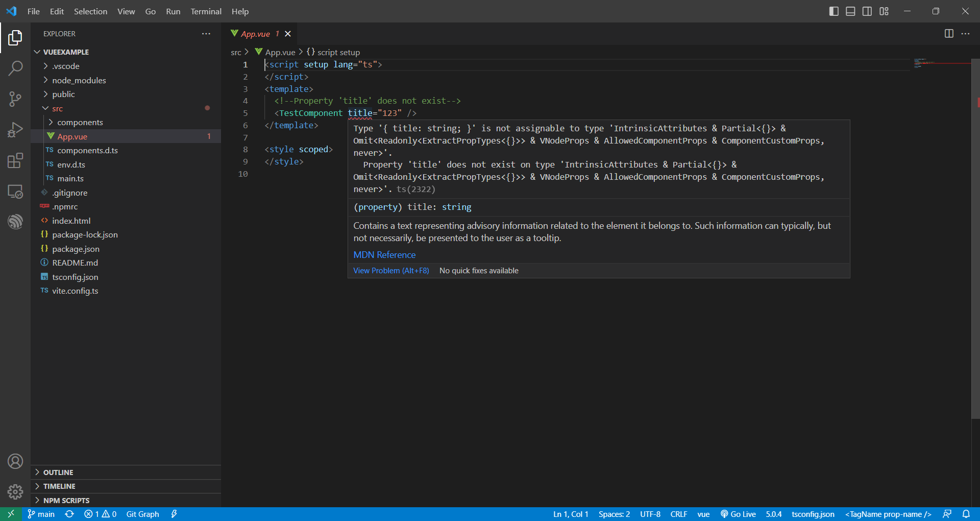Expand the public folder
Viewport: 980px width, 521px height.
tap(46, 94)
